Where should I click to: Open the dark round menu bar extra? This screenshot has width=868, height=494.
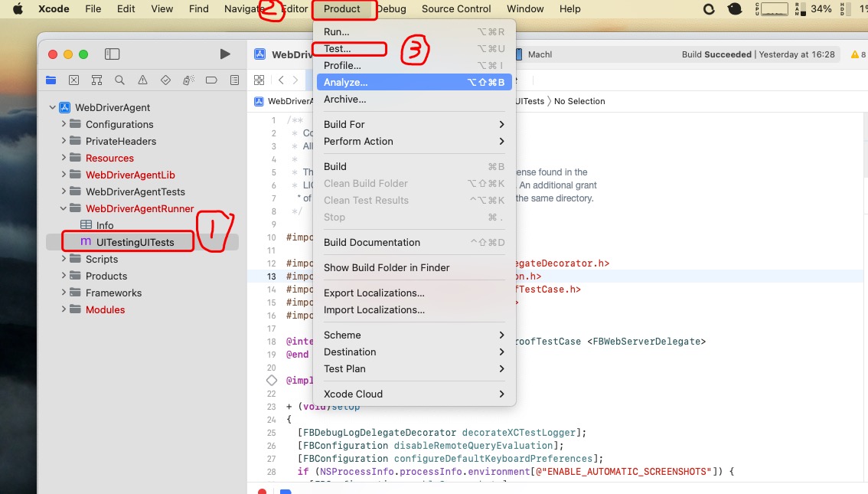(x=735, y=9)
